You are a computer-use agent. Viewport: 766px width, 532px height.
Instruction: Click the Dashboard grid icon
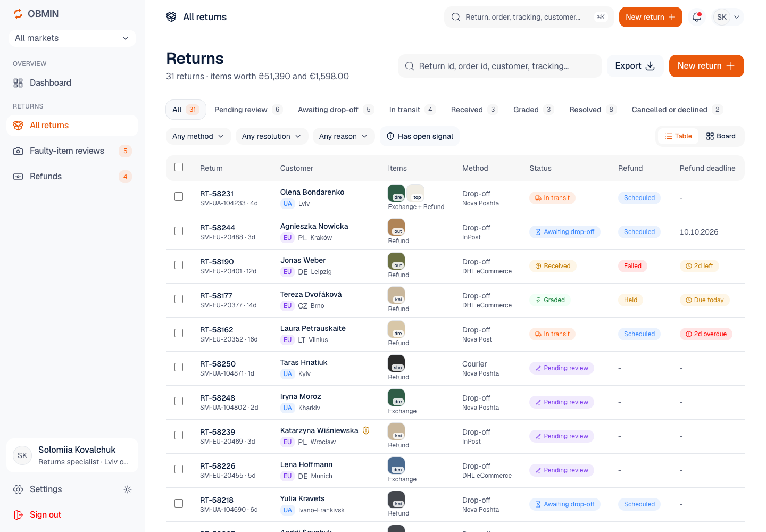(18, 83)
